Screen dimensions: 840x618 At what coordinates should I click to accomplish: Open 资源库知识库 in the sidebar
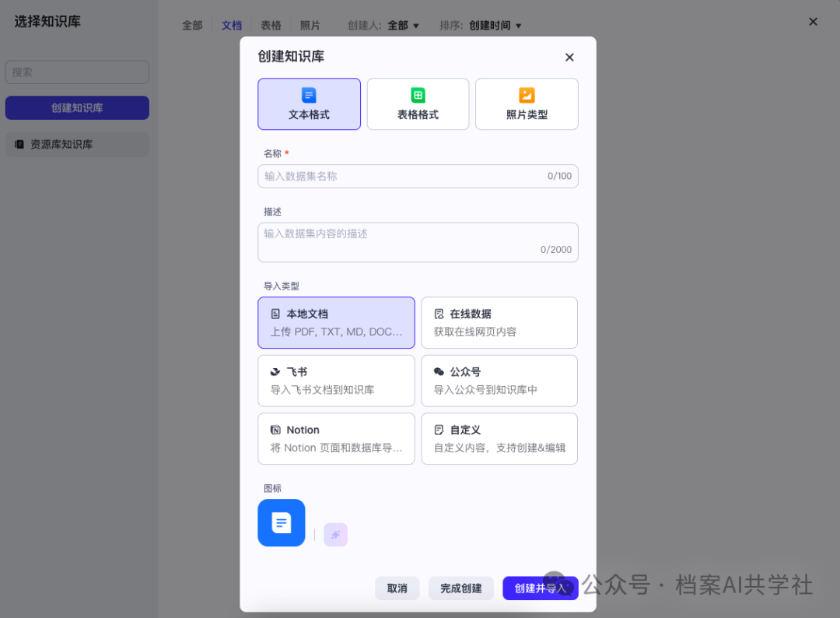click(77, 144)
